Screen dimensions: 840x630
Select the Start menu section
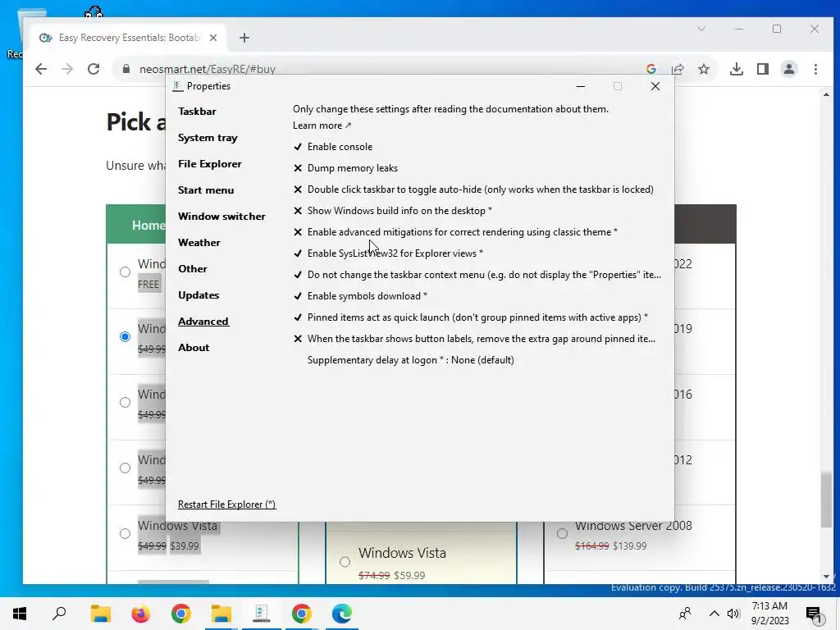tap(206, 190)
